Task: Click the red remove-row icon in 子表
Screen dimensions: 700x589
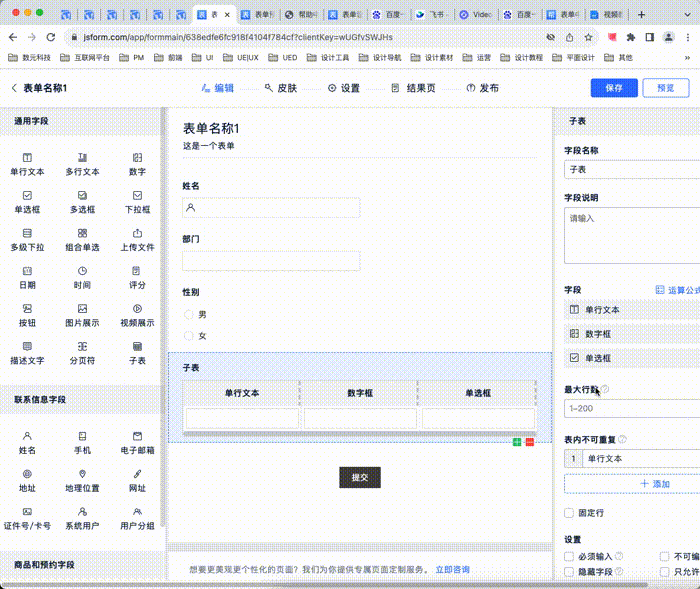Action: [530, 442]
